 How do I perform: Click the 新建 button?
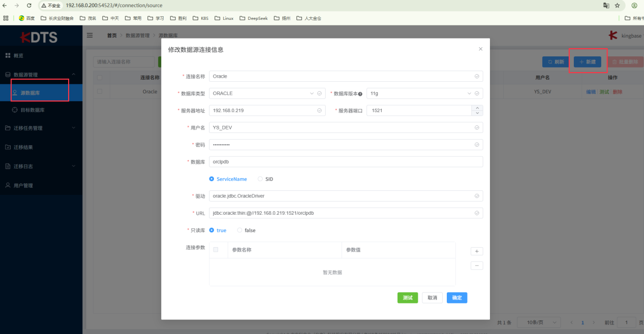pyautogui.click(x=588, y=62)
